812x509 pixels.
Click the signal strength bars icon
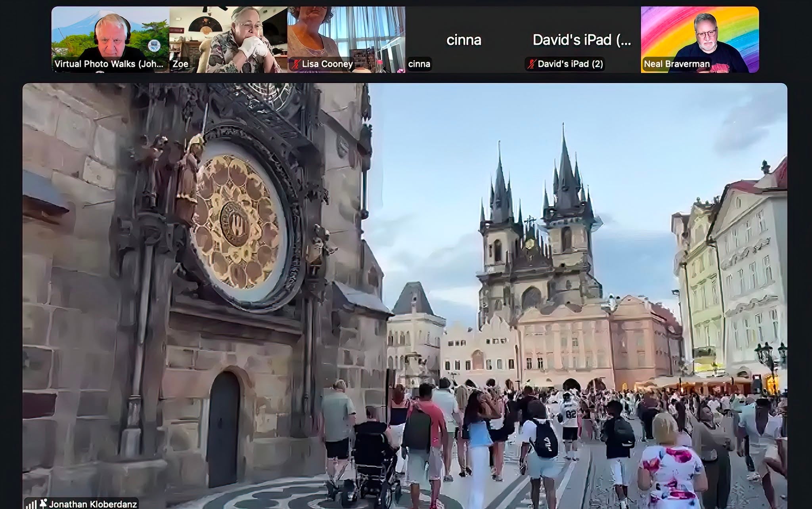pos(31,504)
